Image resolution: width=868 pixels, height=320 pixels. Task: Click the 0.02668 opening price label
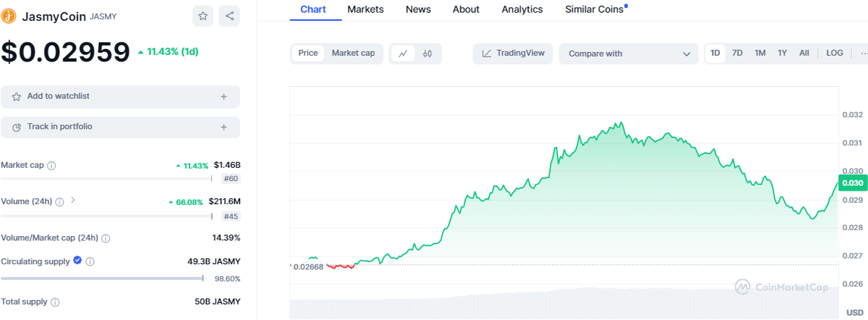click(x=308, y=267)
